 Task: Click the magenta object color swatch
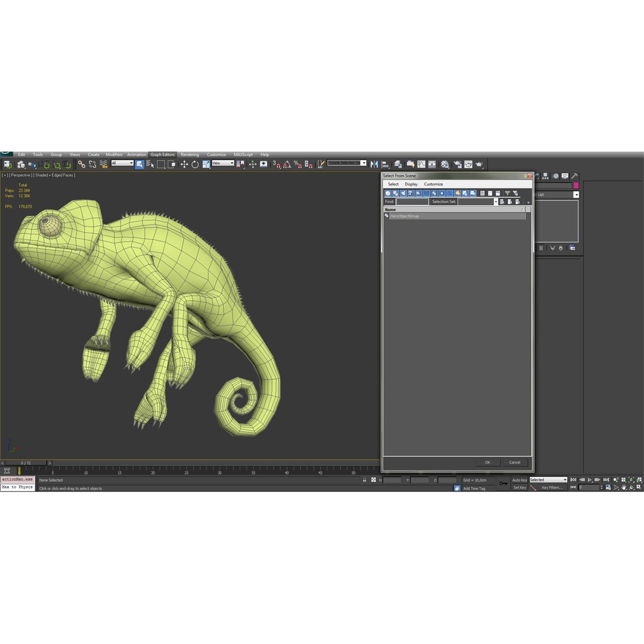576,185
